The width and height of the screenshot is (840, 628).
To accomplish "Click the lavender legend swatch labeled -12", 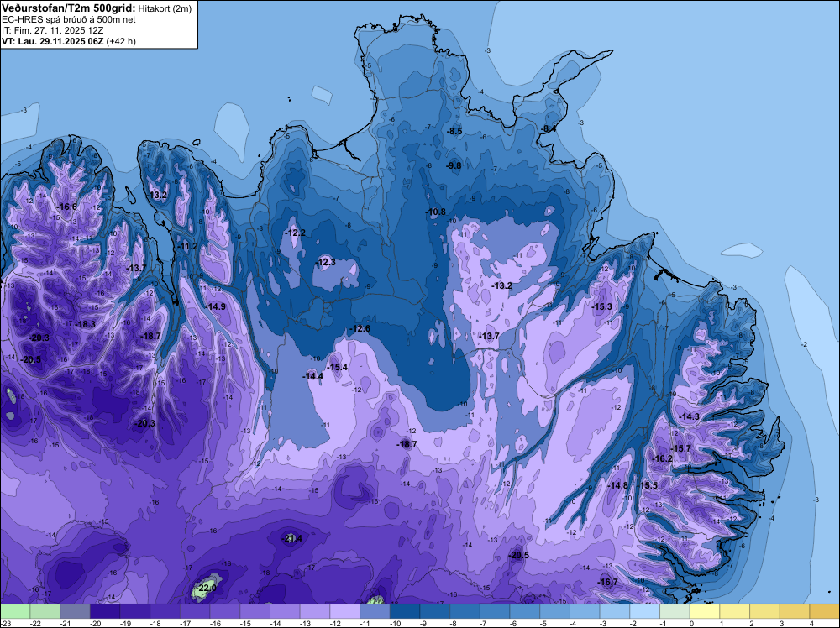I will 344,611.
